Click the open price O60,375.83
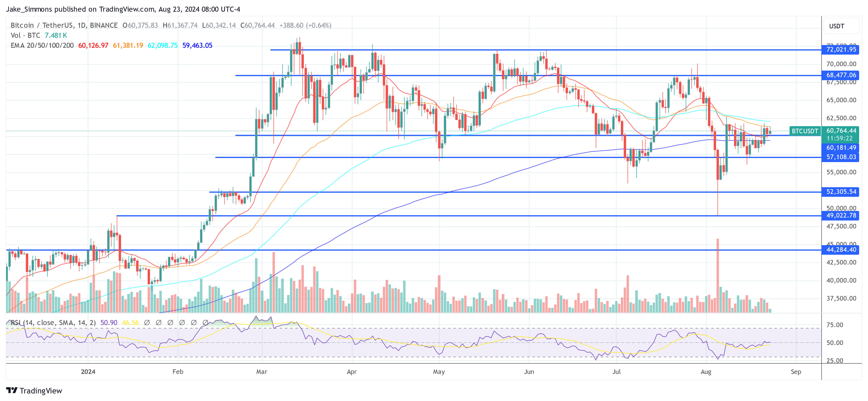The width and height of the screenshot is (868, 401). tap(140, 25)
